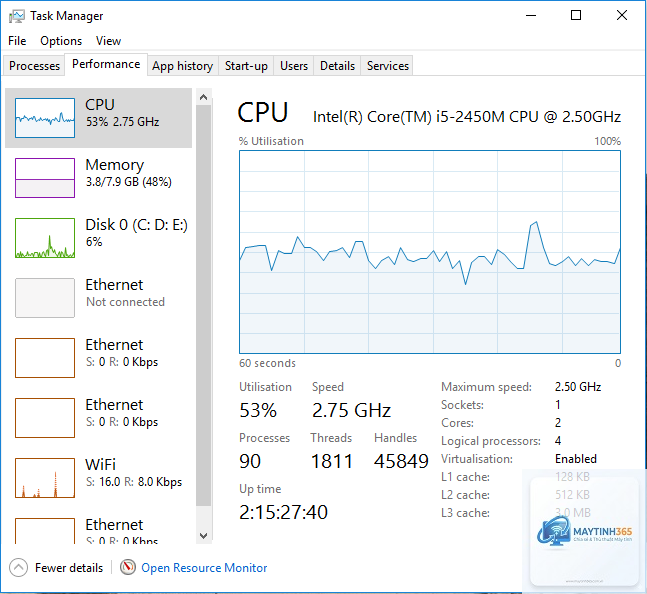Select the Performance tab
Viewport: 647px width, 594px height.
[x=106, y=64]
